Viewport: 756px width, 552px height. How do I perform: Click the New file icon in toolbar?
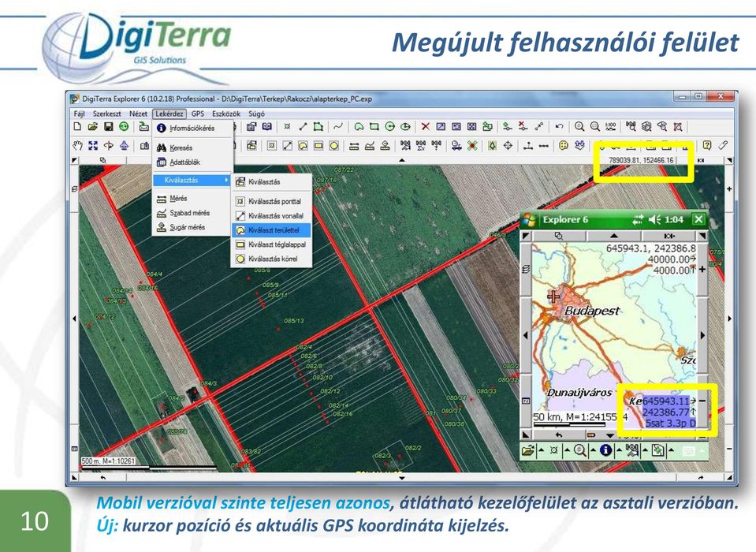(77, 127)
